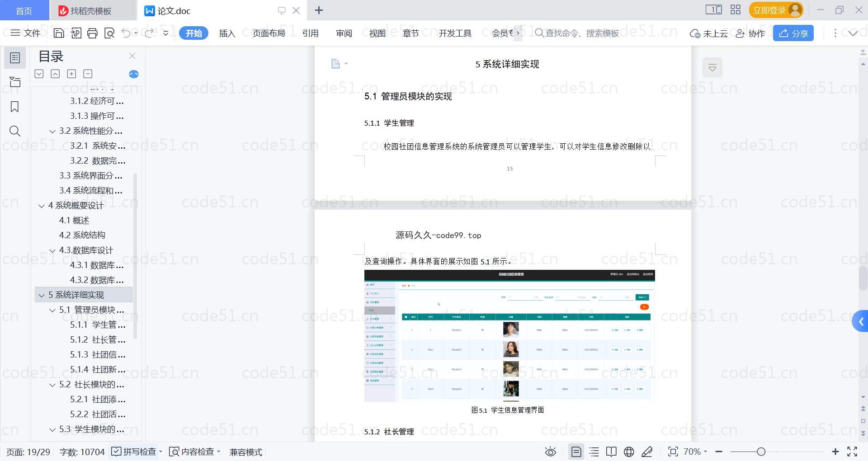Click the page document icon beside header
The image size is (868, 461).
(335, 64)
